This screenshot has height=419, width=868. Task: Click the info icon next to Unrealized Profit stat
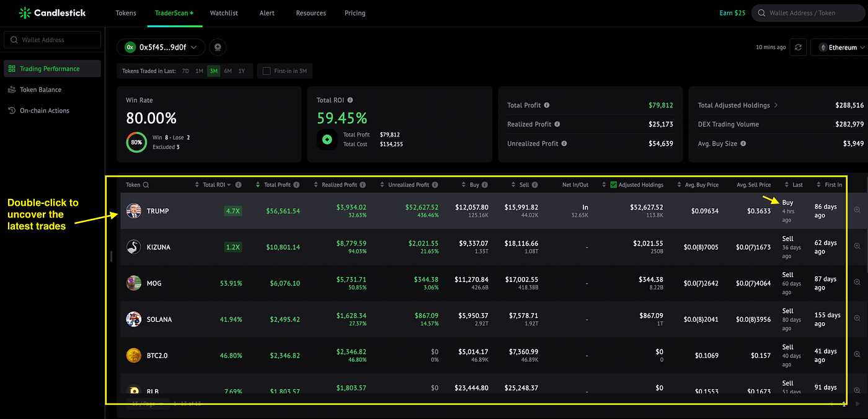[564, 143]
